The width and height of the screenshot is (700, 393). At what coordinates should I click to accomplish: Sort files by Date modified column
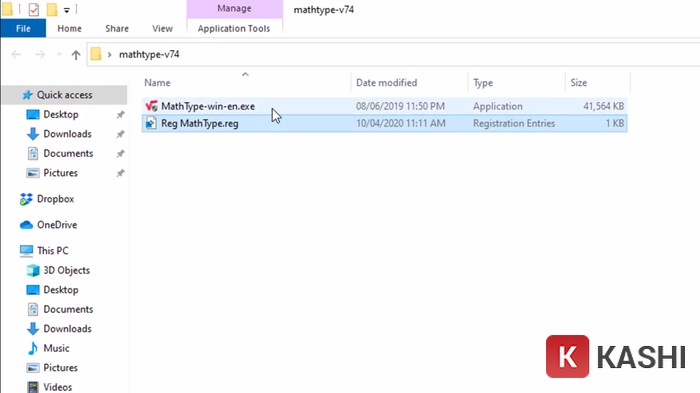(x=387, y=83)
